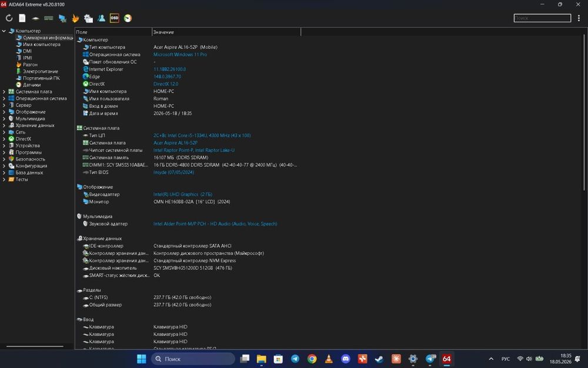Select Суммарная информация in the tree

point(44,38)
